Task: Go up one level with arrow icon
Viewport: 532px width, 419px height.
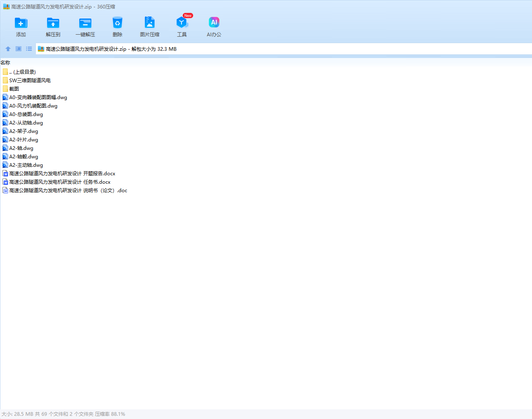Action: (8, 49)
